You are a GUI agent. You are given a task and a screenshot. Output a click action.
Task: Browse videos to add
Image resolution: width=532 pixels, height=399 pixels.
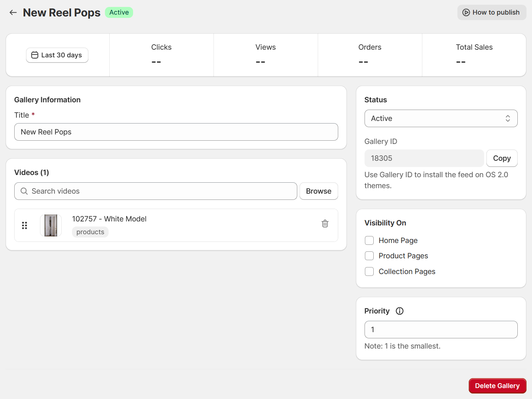[x=318, y=191]
